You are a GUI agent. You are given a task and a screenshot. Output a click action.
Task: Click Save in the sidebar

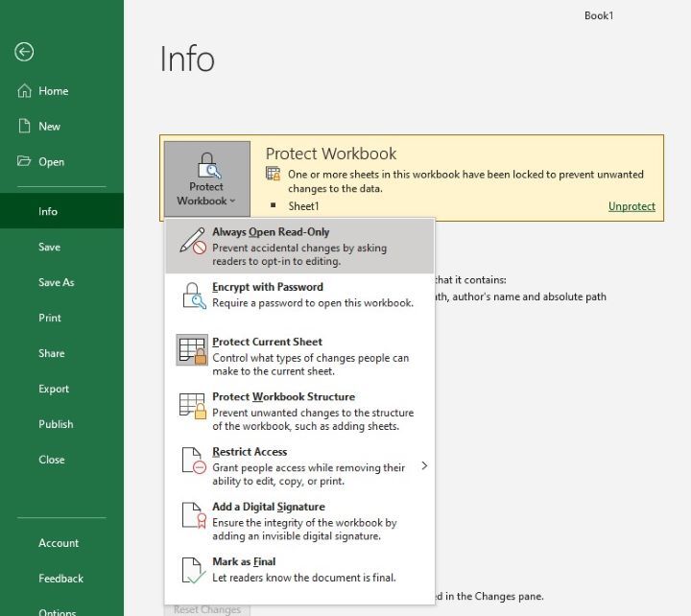[x=61, y=247]
